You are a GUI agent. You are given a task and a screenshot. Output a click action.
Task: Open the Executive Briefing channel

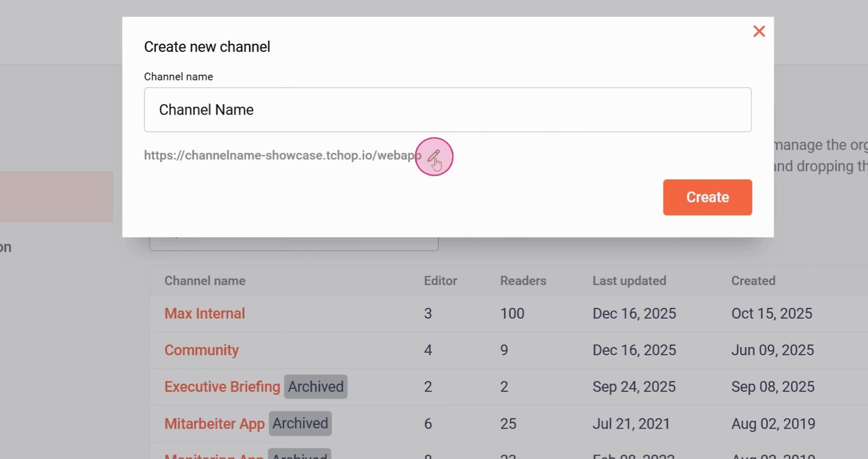coord(222,387)
